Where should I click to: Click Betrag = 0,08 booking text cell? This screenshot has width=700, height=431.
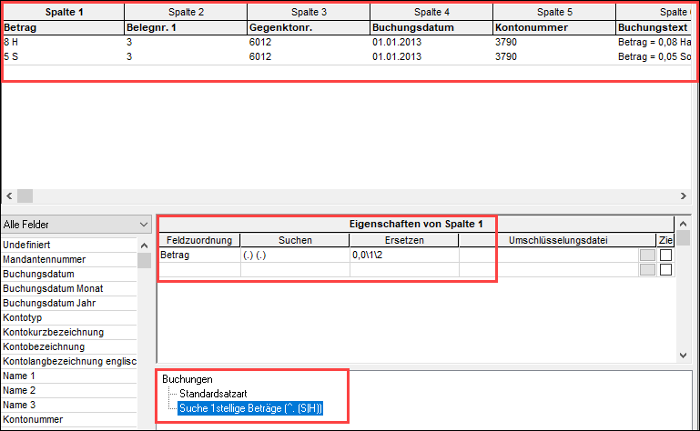pos(656,42)
